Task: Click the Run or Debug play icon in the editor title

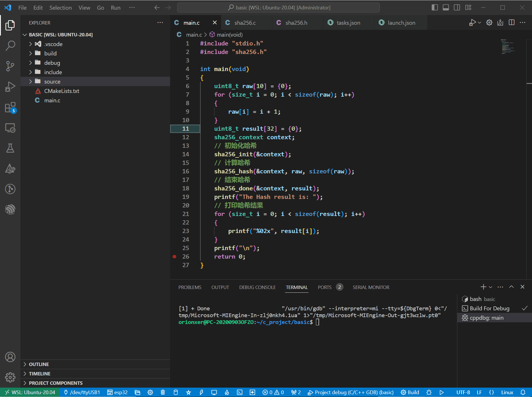Action: (472, 22)
